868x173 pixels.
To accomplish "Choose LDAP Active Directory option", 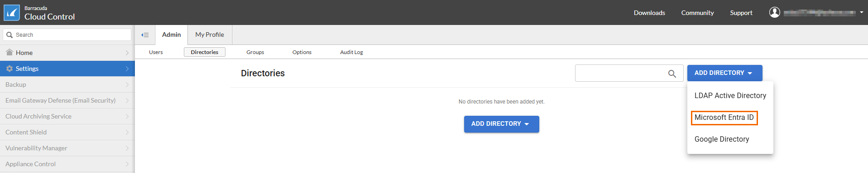I will point(730,96).
